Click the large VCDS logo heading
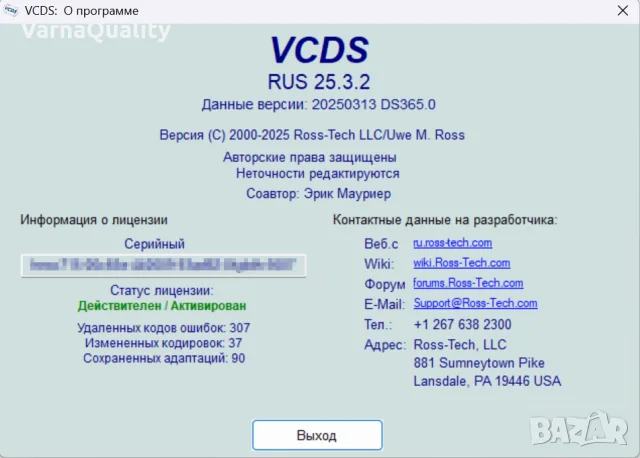Screen dimensions: 640x458 pos(320,50)
